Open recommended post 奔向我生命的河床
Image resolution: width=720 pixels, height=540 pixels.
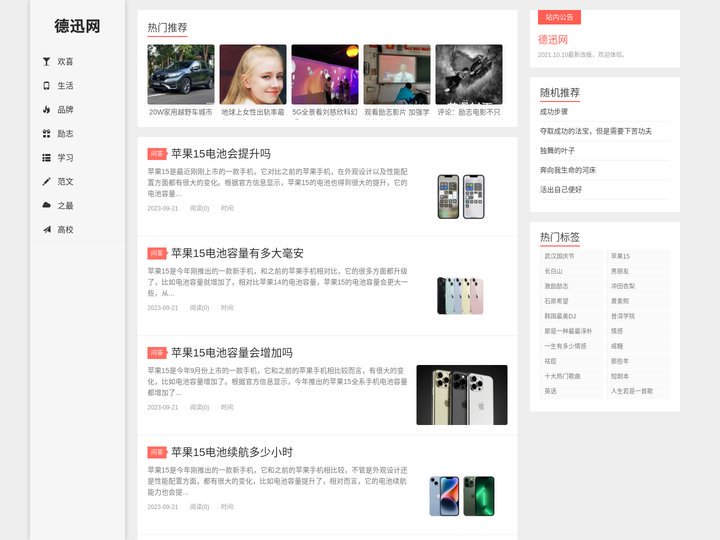pyautogui.click(x=568, y=170)
